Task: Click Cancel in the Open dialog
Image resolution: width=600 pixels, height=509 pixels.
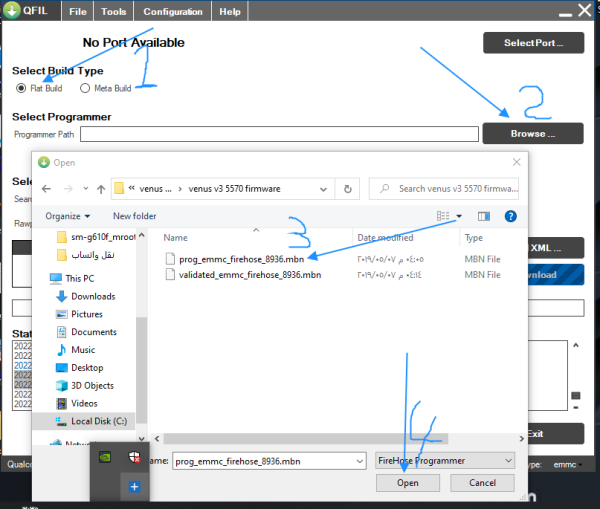Action: (482, 483)
